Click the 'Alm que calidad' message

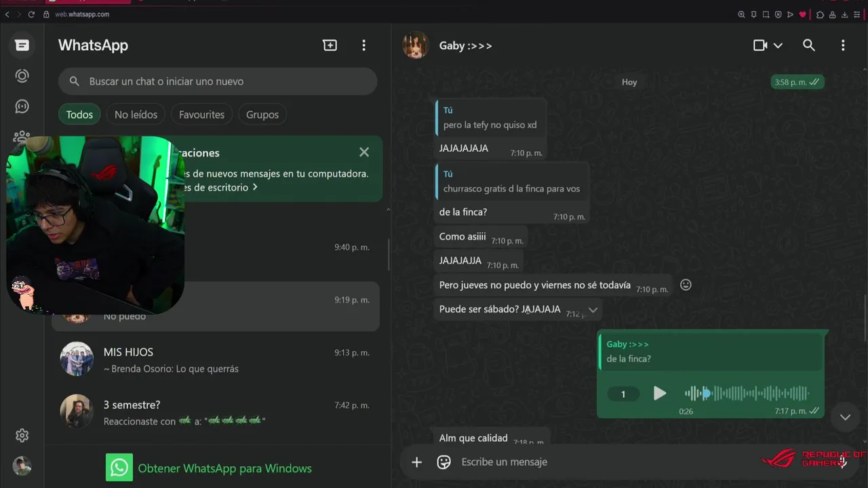[492, 437]
